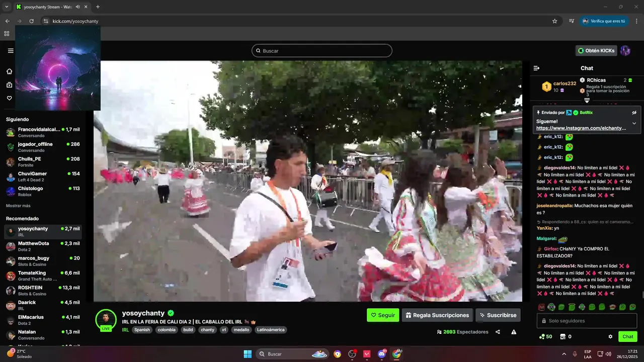Open ElMacarius recommended channel
Screen dimensions: 644x362
coord(43,320)
